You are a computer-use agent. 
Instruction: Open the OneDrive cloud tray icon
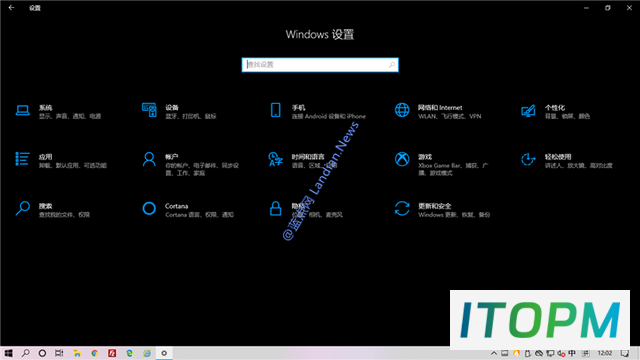coord(539,353)
